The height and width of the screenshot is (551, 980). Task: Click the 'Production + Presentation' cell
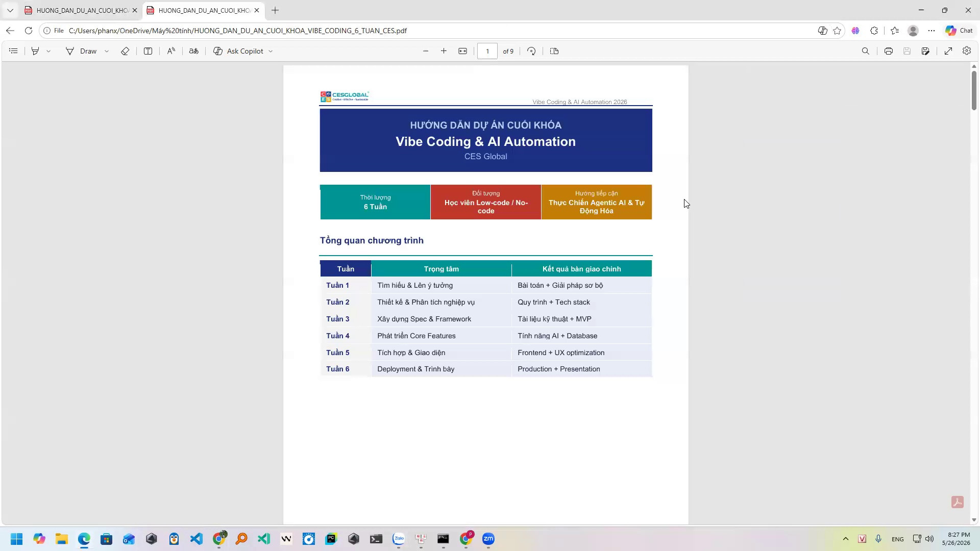coord(582,369)
